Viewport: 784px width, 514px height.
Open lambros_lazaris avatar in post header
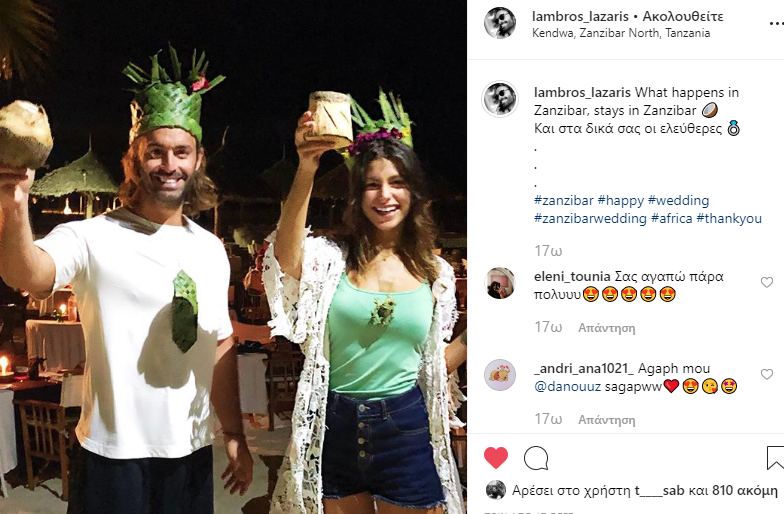tap(500, 23)
